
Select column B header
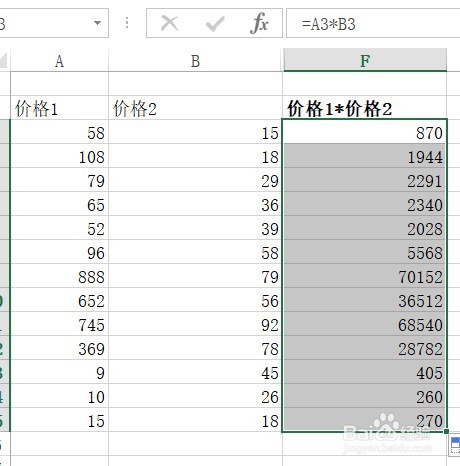pos(195,61)
